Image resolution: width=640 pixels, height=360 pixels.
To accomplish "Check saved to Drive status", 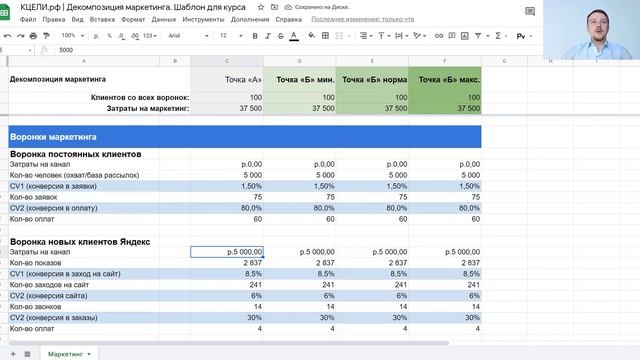I will (317, 7).
